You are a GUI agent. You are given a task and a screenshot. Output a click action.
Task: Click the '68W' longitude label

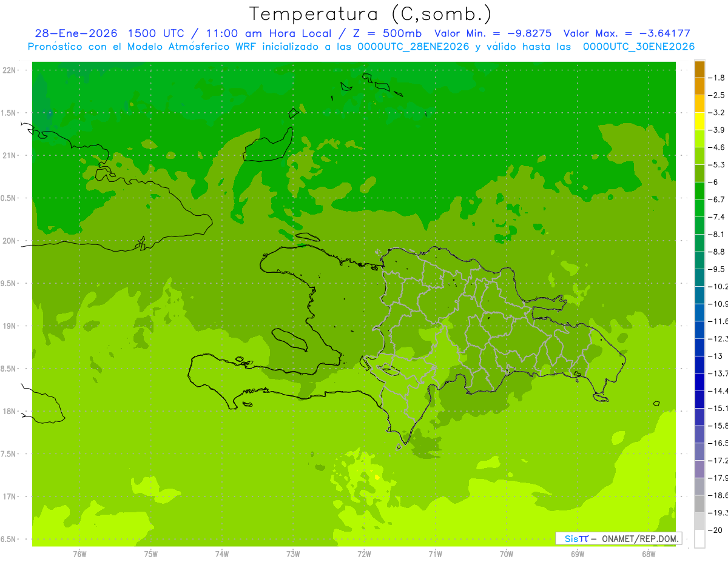(x=649, y=554)
